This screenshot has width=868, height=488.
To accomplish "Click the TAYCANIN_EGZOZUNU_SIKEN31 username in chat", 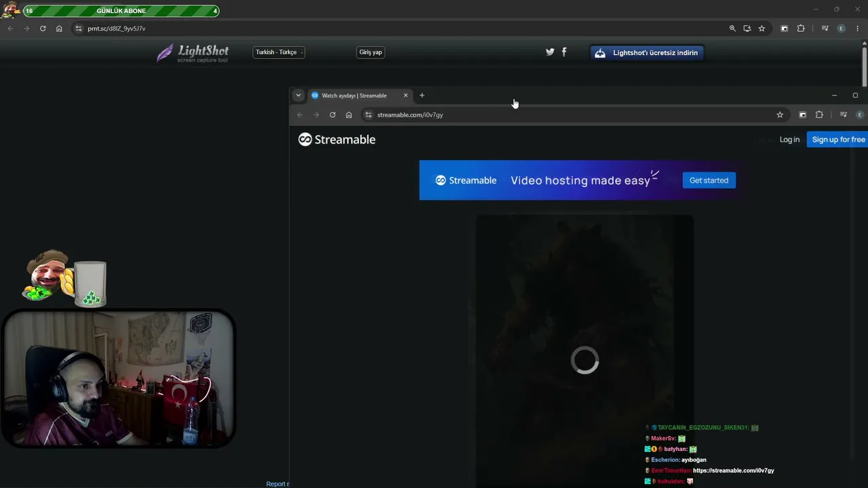I will 703,428.
